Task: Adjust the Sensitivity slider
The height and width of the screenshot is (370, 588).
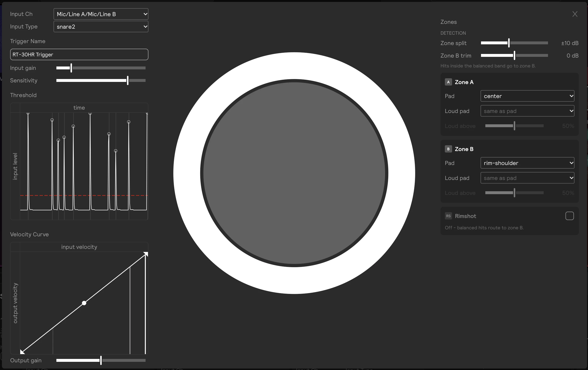Action: click(101, 80)
